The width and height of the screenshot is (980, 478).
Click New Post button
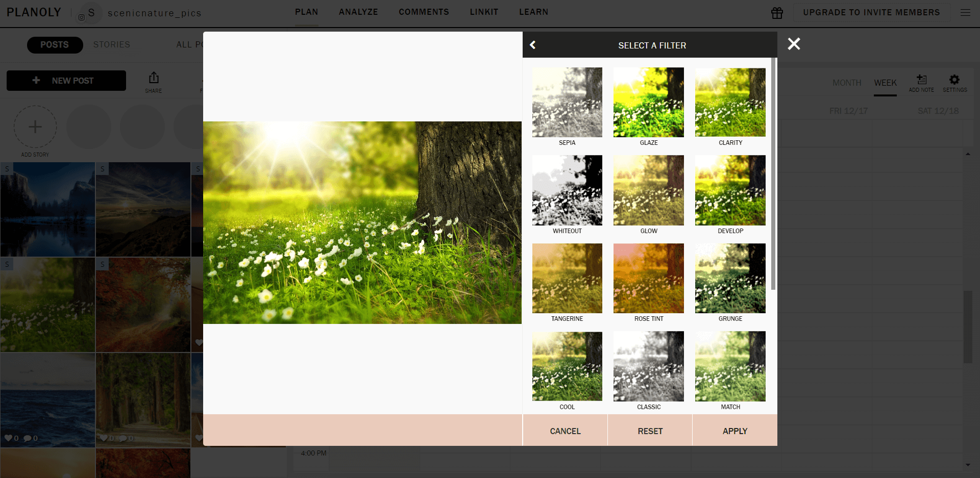pyautogui.click(x=66, y=81)
